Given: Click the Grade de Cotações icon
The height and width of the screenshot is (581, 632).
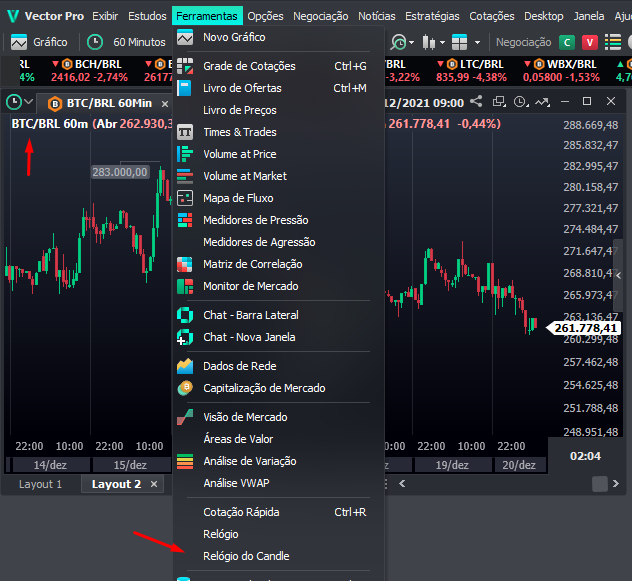Looking at the screenshot, I should pos(185,66).
